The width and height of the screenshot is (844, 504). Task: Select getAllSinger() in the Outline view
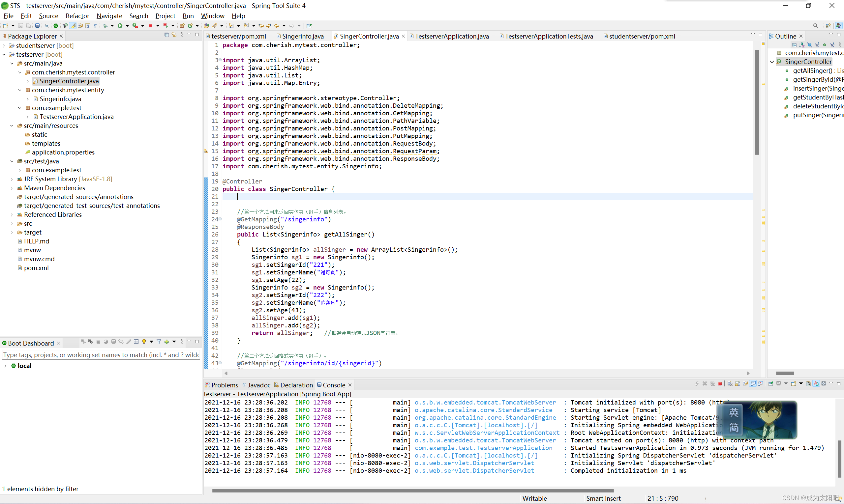(x=812, y=70)
